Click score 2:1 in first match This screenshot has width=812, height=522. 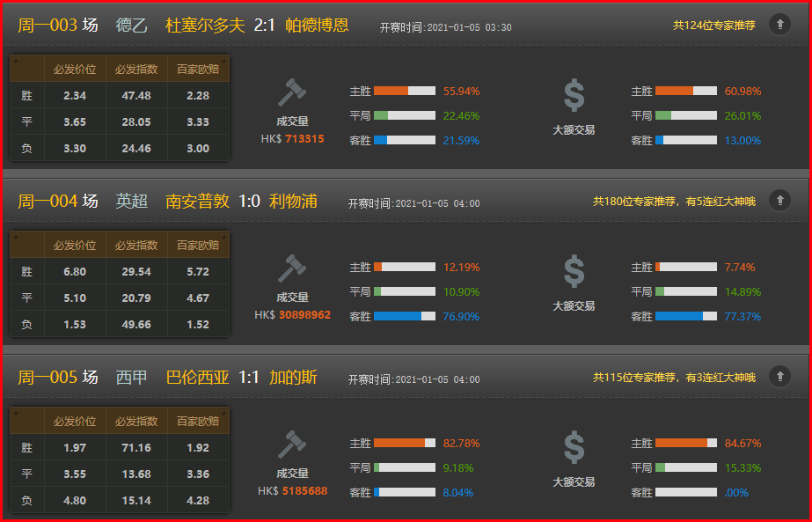264,25
